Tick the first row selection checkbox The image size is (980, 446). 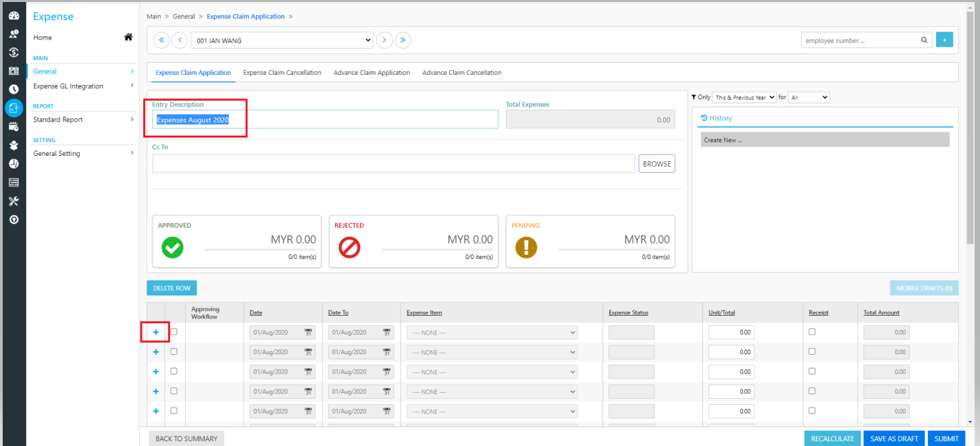click(174, 332)
